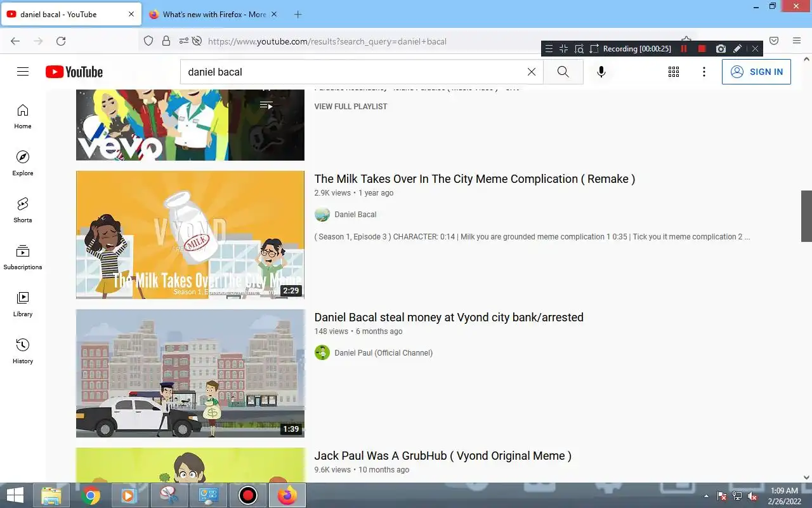
Task: Click VIEW FULL PLAYLIST link
Action: point(351,107)
